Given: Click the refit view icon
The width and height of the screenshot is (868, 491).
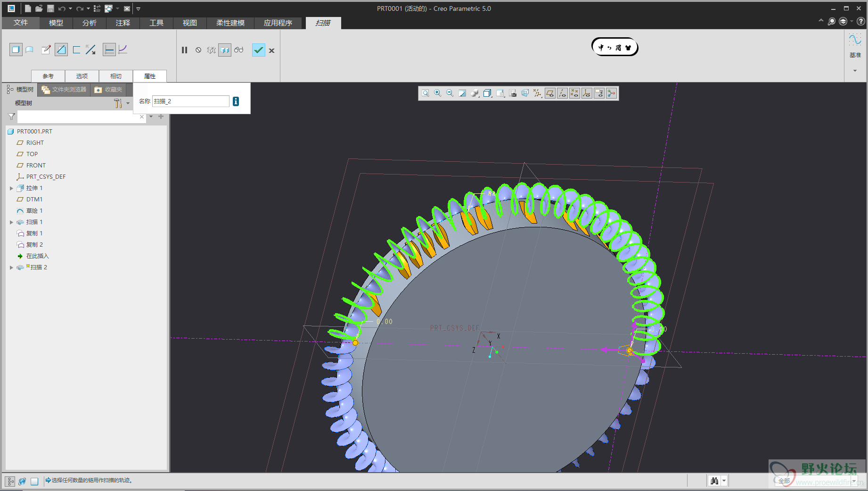Looking at the screenshot, I should tap(426, 93).
